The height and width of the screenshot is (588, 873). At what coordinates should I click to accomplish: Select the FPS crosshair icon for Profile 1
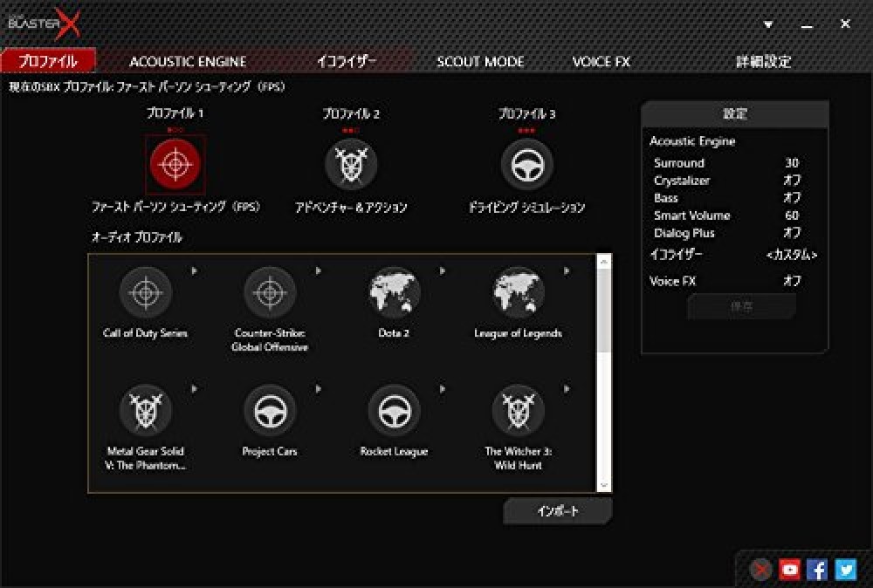(x=175, y=164)
